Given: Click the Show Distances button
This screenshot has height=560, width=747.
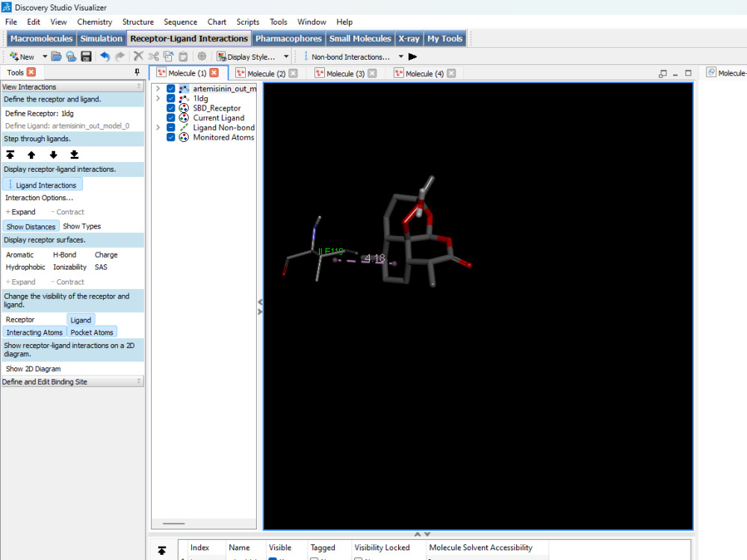Looking at the screenshot, I should tap(31, 225).
